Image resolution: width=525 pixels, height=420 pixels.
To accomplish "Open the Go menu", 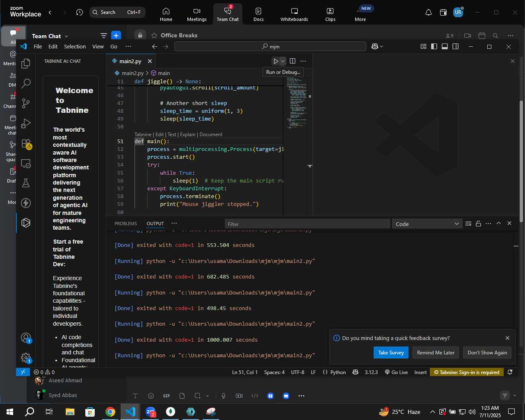I will click(114, 46).
